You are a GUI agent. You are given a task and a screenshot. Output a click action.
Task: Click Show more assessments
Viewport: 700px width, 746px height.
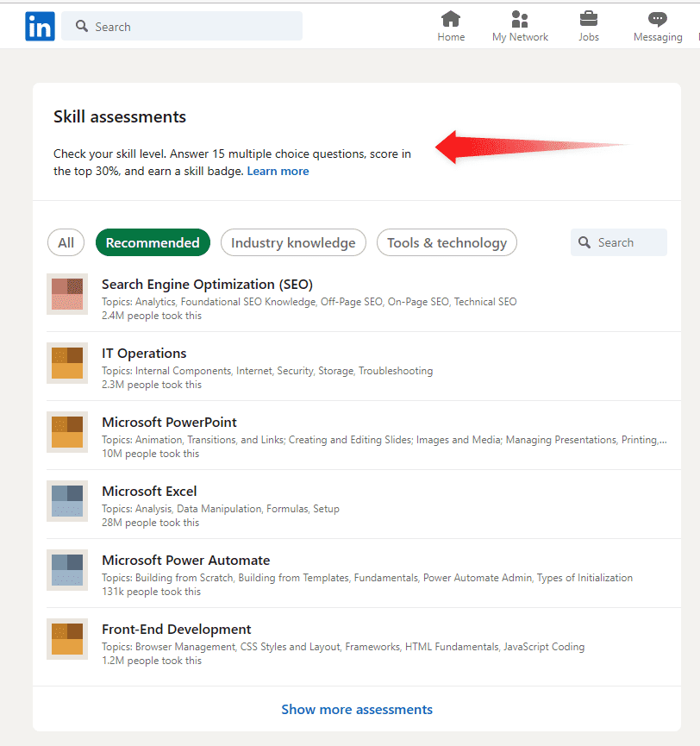[357, 710]
